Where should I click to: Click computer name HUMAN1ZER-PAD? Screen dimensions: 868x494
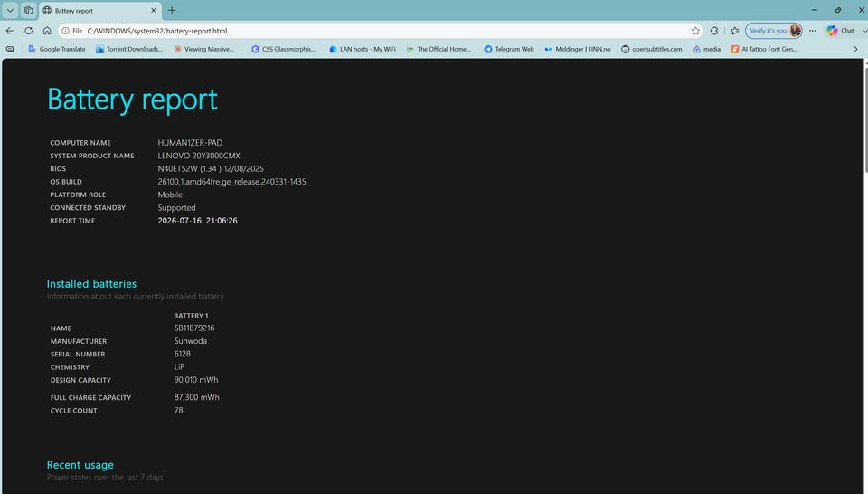click(190, 143)
